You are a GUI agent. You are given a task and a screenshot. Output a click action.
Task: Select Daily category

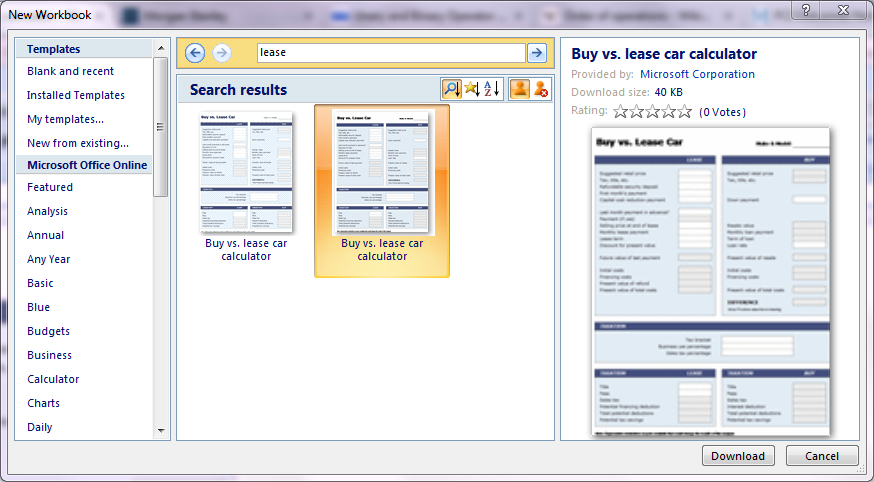click(40, 427)
